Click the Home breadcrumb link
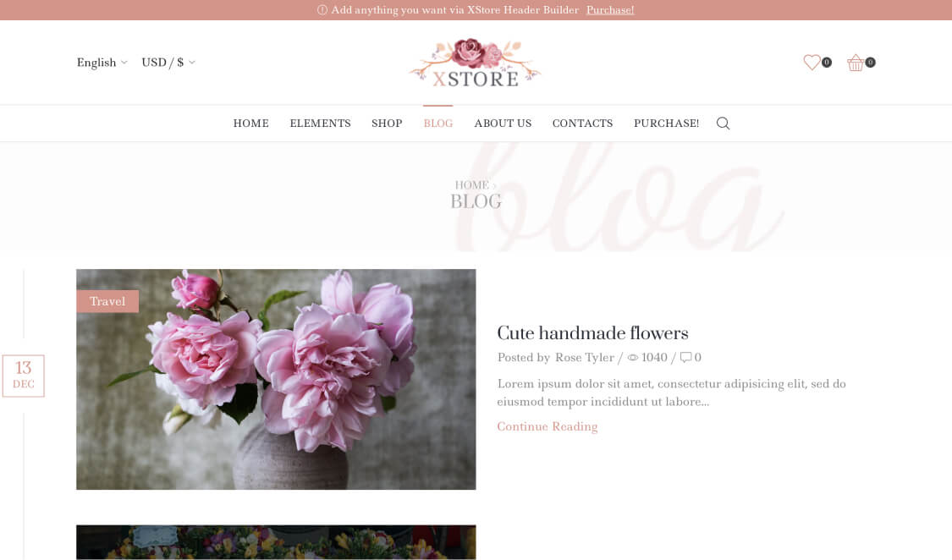This screenshot has width=952, height=560. (x=471, y=185)
